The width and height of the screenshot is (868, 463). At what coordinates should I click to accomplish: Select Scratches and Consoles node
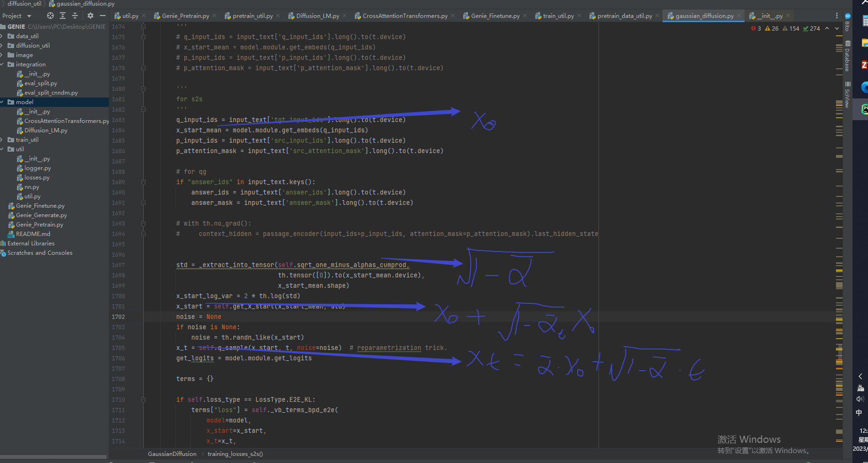tap(40, 253)
